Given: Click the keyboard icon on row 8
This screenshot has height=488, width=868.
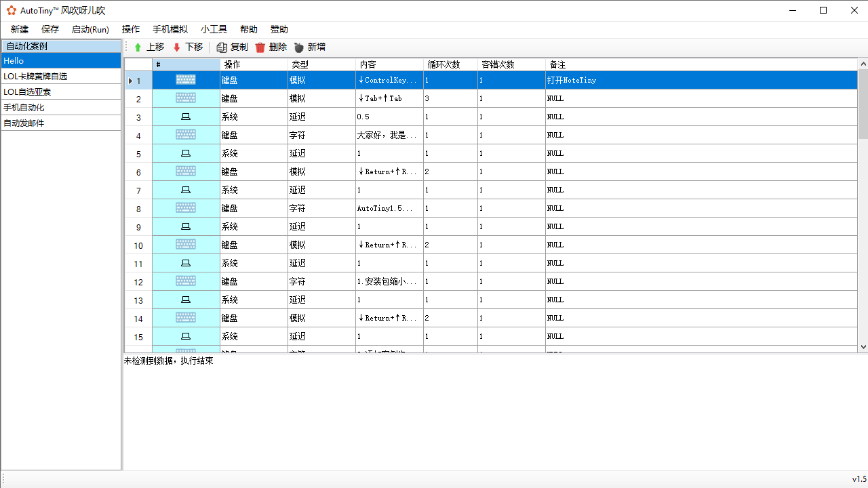Looking at the screenshot, I should tap(185, 207).
